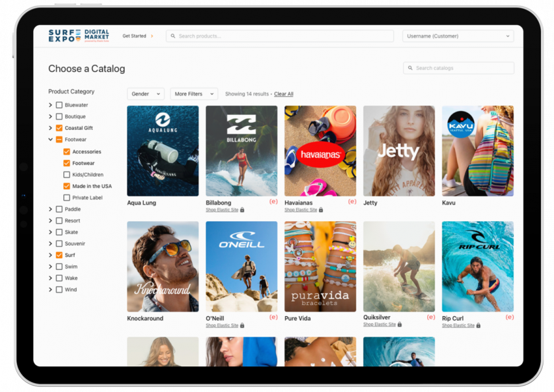Open the Rip Curl catalog thumbnail
Screen dimensions: 554x392
(478, 266)
